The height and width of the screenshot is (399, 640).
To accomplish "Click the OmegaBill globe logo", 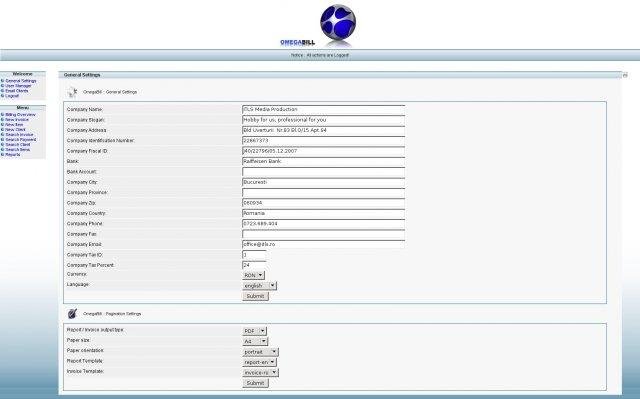I will coord(338,22).
